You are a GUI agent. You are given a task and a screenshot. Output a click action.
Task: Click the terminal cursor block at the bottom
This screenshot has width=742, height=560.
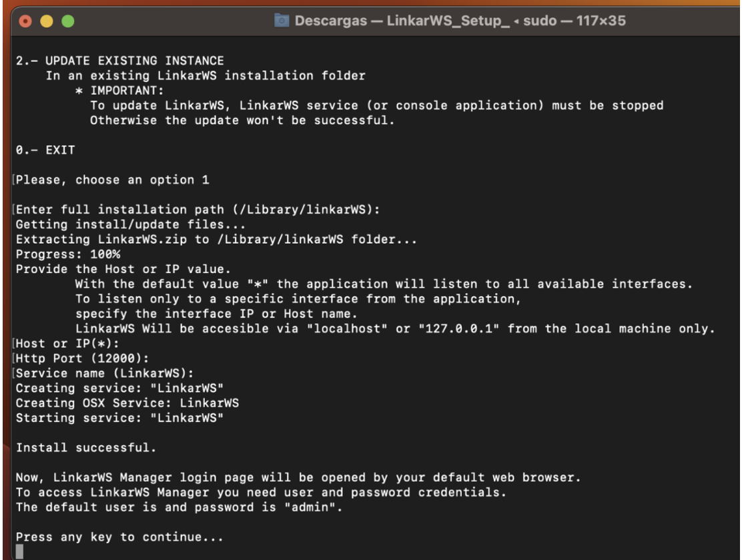pyautogui.click(x=19, y=551)
